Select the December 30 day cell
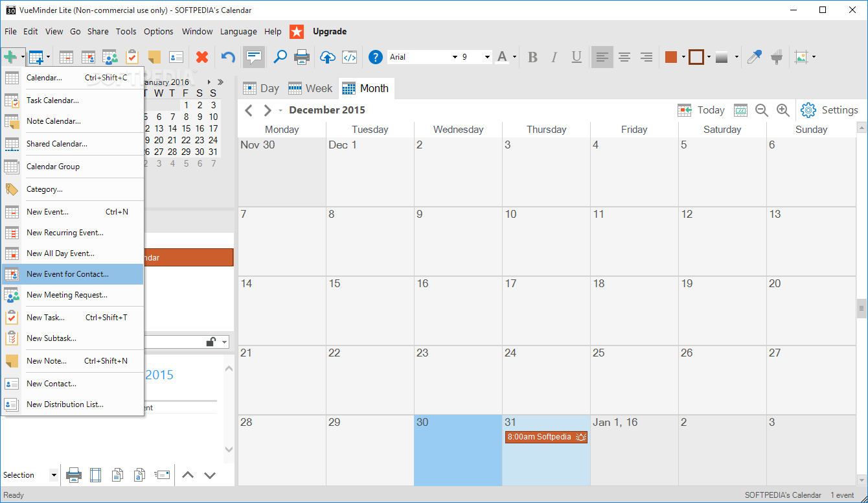 458,450
